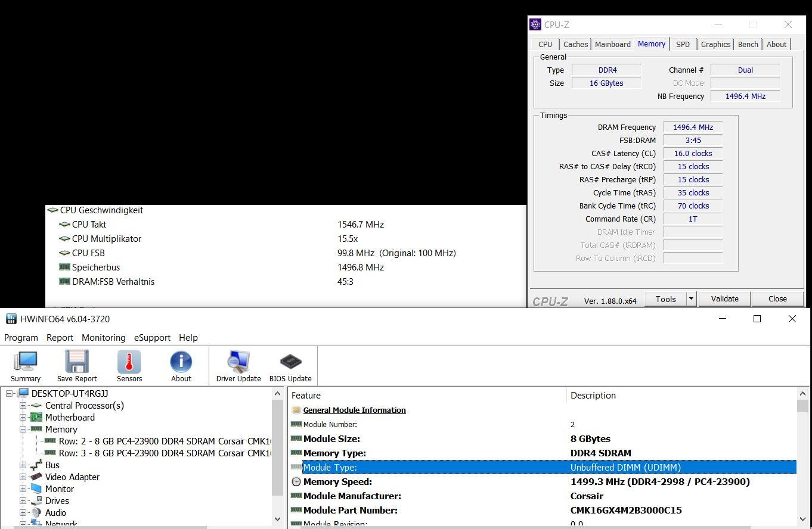Click the Central Processor(s) chip icon
The height and width of the screenshot is (529, 812).
pyautogui.click(x=36, y=405)
